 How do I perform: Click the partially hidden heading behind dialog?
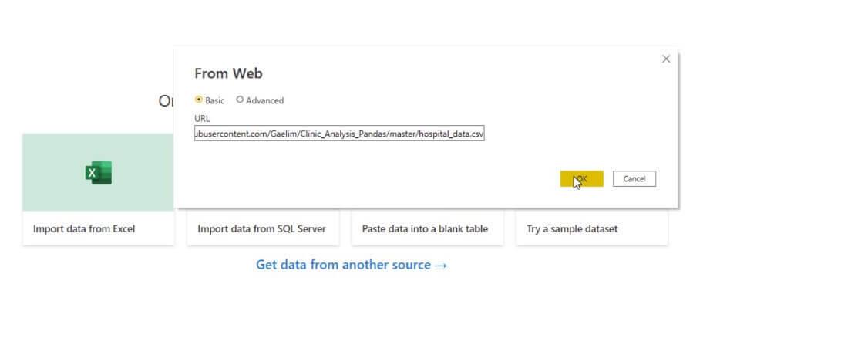[165, 101]
